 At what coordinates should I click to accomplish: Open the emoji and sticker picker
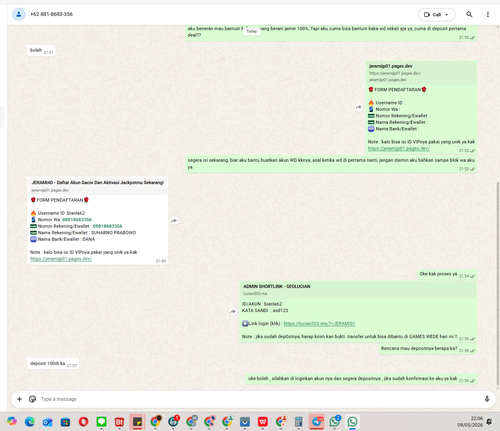(x=32, y=399)
